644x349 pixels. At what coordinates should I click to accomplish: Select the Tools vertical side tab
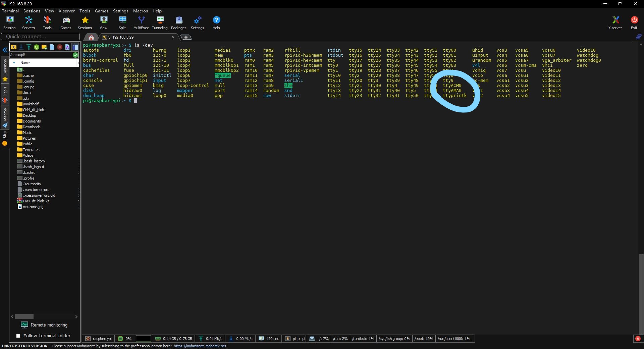point(5,94)
